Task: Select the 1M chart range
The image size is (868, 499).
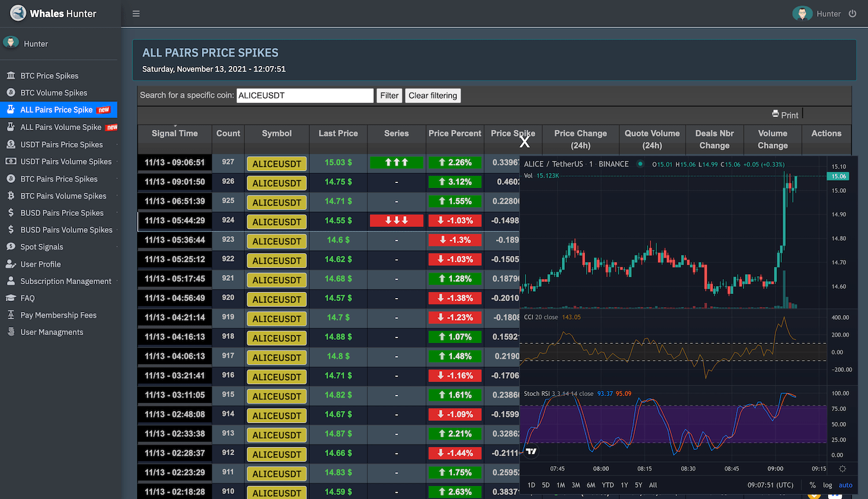Action: click(x=561, y=485)
